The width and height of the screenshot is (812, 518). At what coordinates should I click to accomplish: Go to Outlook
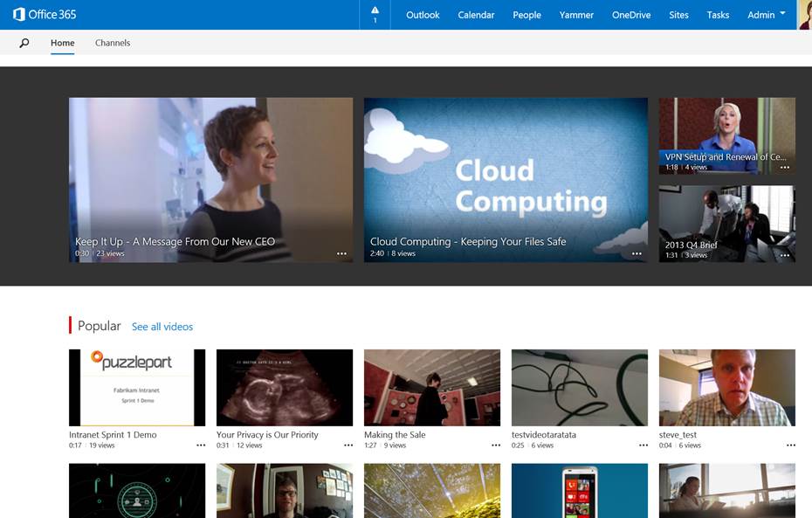coord(423,15)
